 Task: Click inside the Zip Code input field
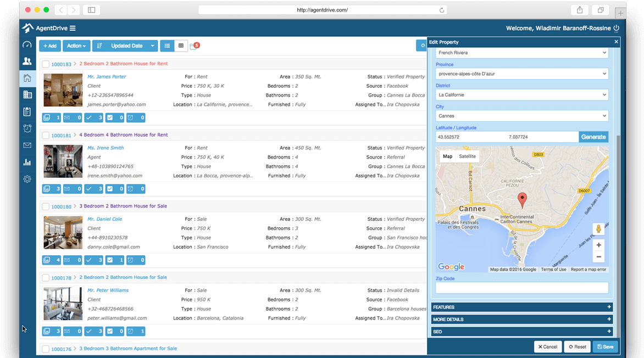pyautogui.click(x=521, y=288)
